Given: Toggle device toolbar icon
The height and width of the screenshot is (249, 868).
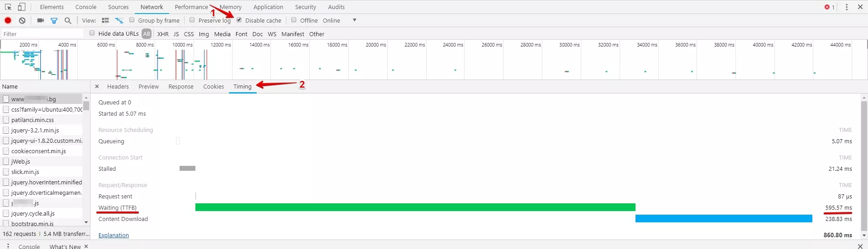Looking at the screenshot, I should pyautogui.click(x=22, y=7).
